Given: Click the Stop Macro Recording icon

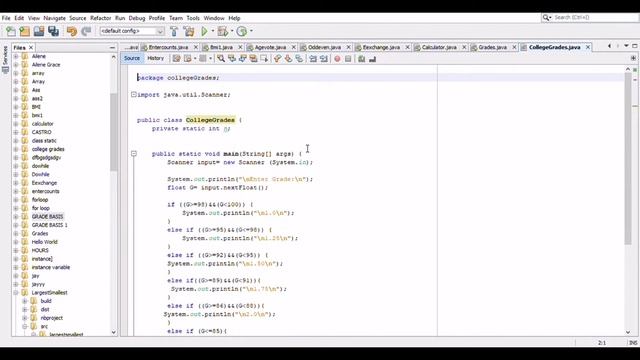Looking at the screenshot, I should point(348,59).
